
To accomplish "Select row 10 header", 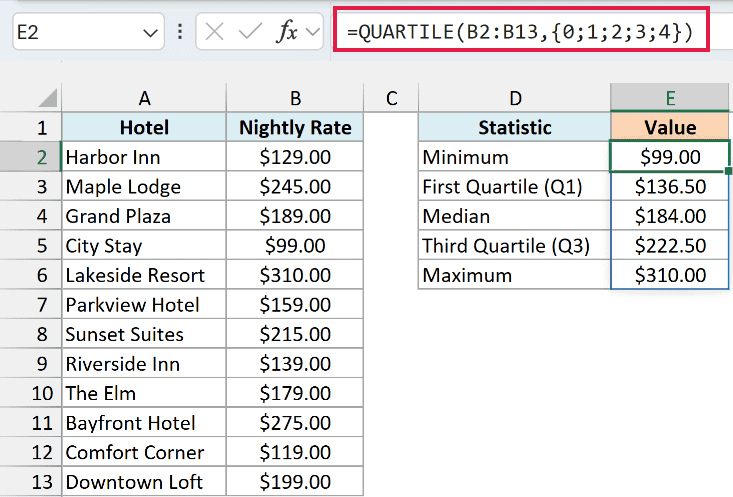I will (31, 393).
